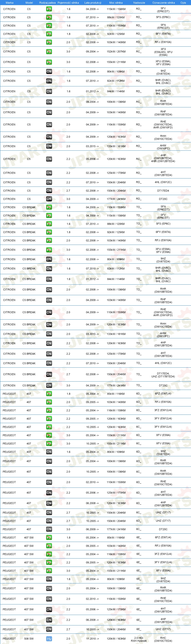Select petrol badge in Peugeot 407 6C_ XFV row
Image resolution: width=191 pixels, height=644 pixels.
(49, 444)
